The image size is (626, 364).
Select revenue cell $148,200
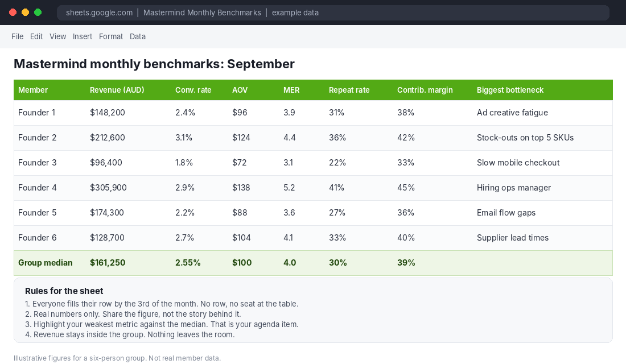(108, 113)
